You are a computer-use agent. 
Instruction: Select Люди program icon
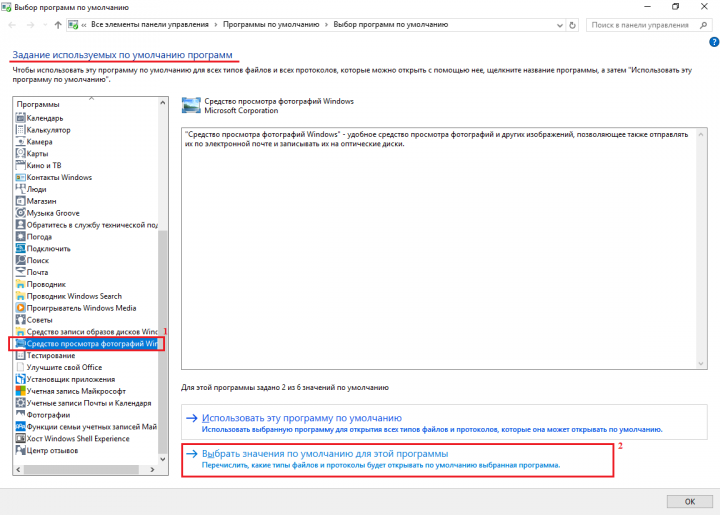pyautogui.click(x=20, y=189)
